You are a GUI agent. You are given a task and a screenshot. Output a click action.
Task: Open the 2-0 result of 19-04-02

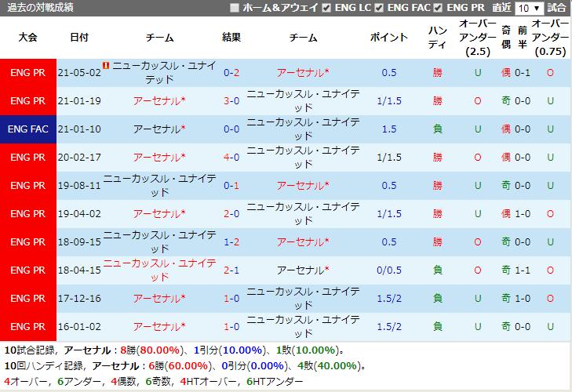tap(231, 214)
